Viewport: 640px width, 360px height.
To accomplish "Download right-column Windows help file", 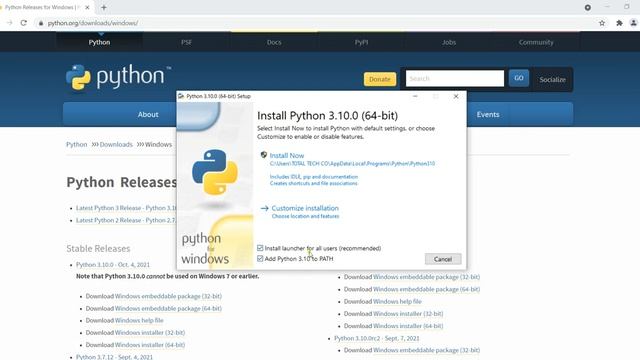I will coord(397,302).
